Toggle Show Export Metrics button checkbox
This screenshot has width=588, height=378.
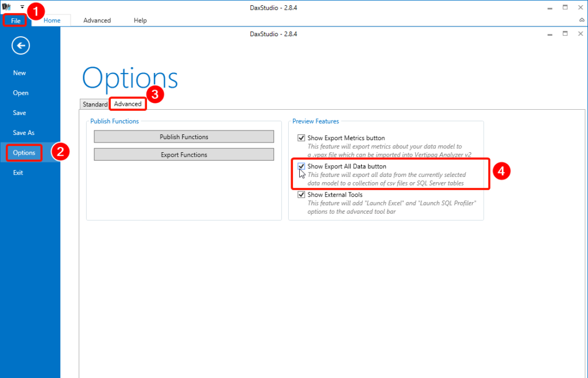tap(301, 138)
